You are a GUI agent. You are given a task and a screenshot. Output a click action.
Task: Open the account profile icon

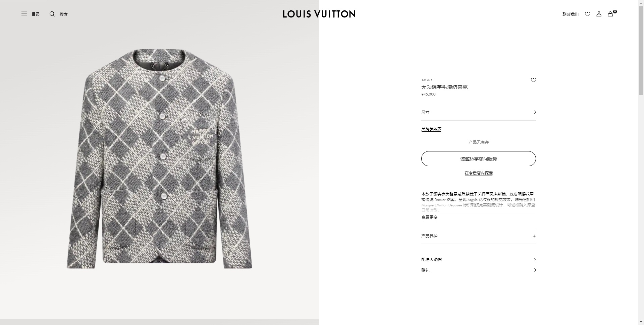599,14
